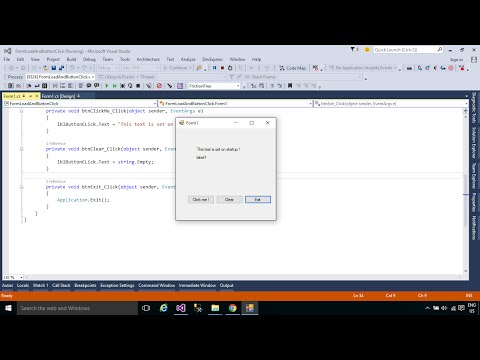Screen dimensions: 480x360
Task: Open the Immediate Window tab
Action: [197, 285]
